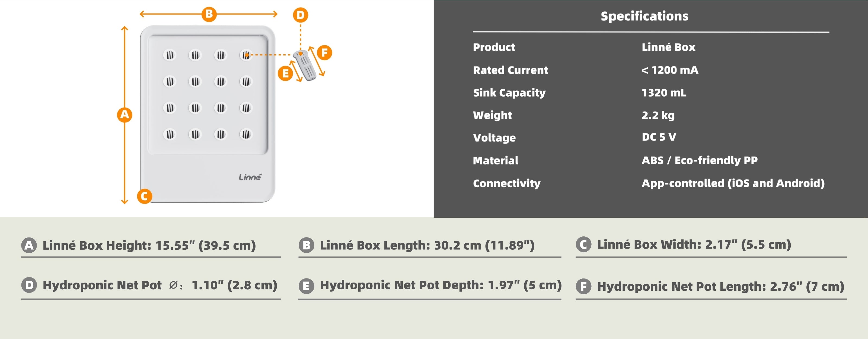
Task: Click the orange E marker beside the net pot
Action: [285, 73]
